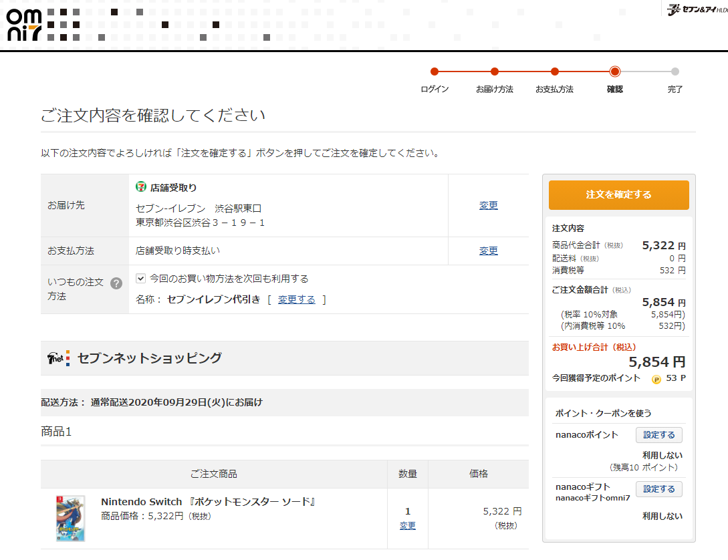Click the 配送料 label
The width and height of the screenshot is (728, 560).
coord(564,258)
